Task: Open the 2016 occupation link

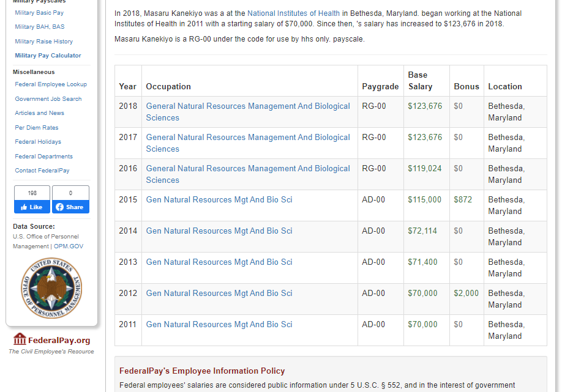Action: [x=248, y=174]
